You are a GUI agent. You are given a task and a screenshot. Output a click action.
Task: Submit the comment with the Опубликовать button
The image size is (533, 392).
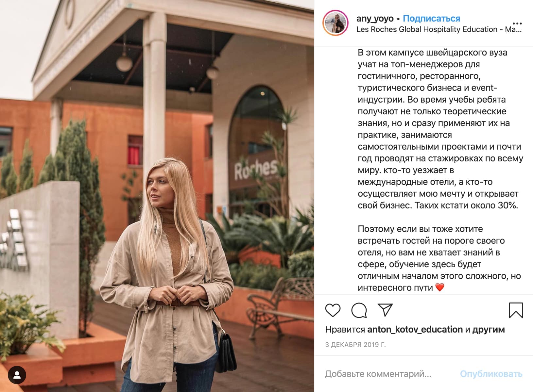[x=491, y=374]
